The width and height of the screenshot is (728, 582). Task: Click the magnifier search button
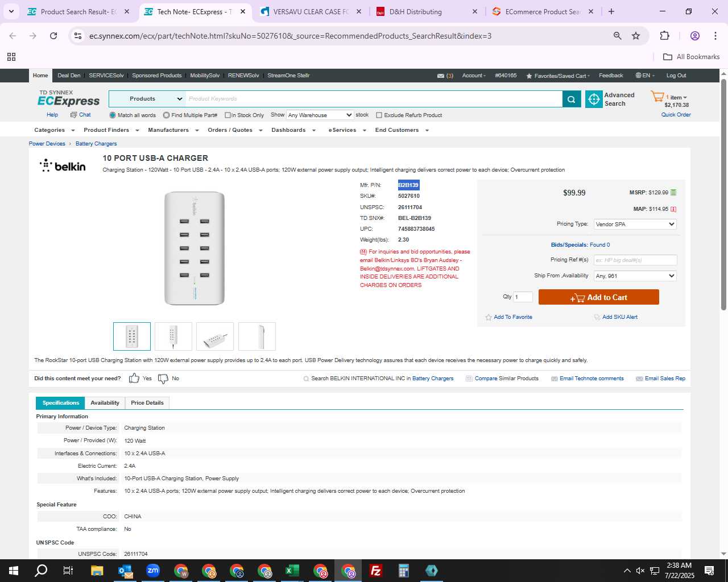[572, 99]
